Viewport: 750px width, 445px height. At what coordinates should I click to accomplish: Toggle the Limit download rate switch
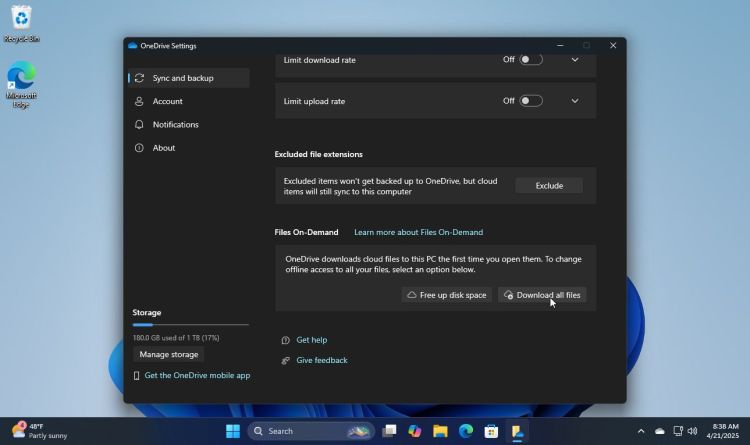click(x=531, y=60)
